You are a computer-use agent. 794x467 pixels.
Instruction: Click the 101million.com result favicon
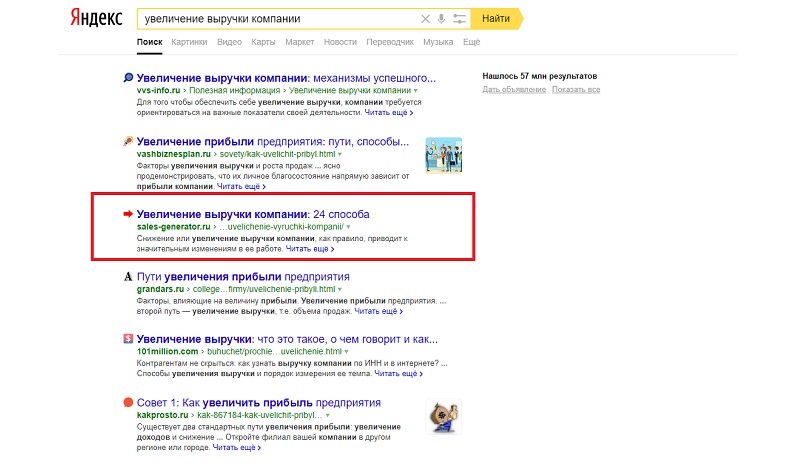click(x=128, y=339)
